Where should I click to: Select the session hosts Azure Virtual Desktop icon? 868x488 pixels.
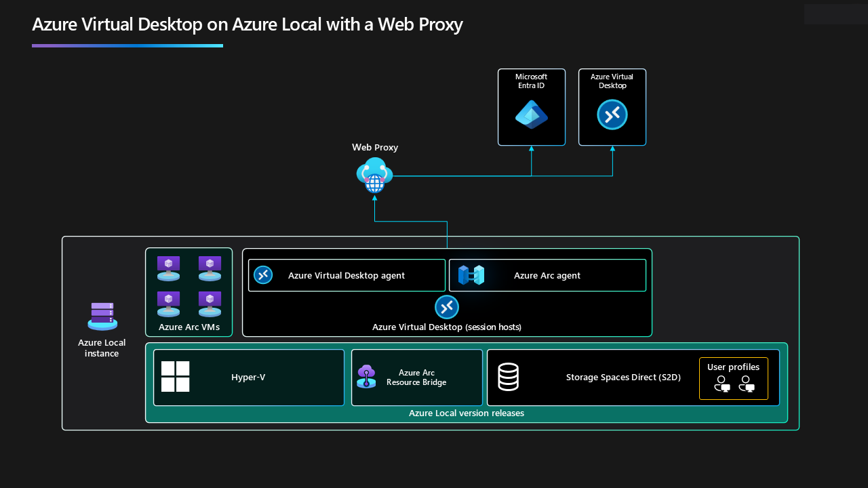[x=447, y=307]
